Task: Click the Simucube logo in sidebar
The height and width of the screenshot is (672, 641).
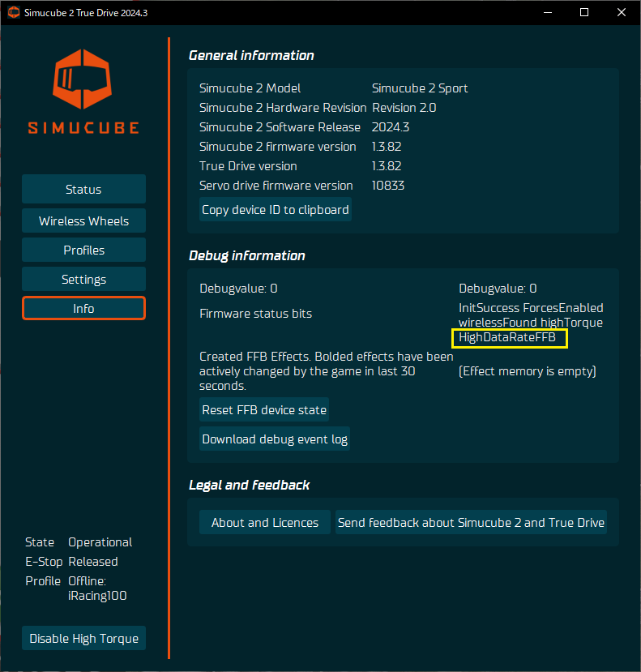Action: pyautogui.click(x=83, y=92)
